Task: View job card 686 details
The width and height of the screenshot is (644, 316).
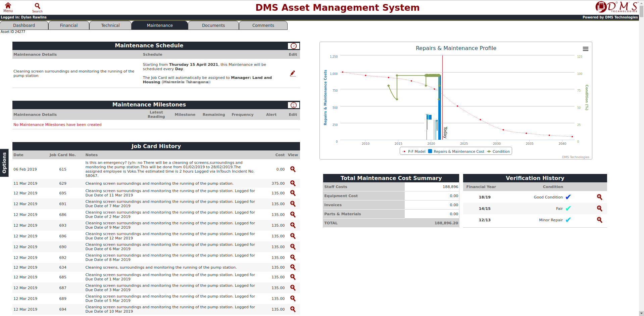Action: 293,215
